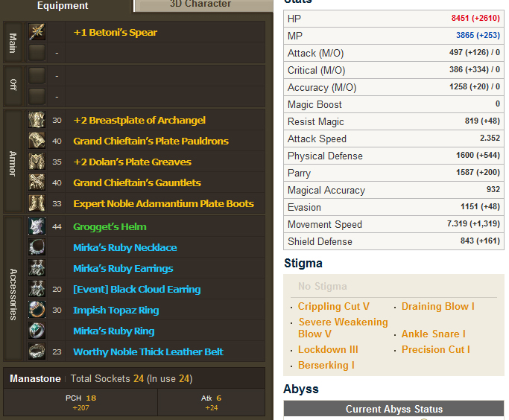This screenshot has height=420, width=509.
Task: Click the MP value 3865 (+253)
Action: point(478,35)
